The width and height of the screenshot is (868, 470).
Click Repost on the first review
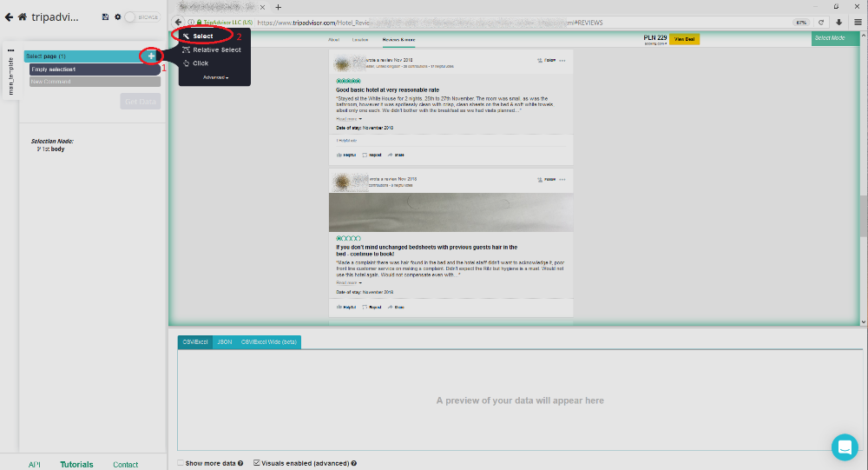tap(372, 156)
